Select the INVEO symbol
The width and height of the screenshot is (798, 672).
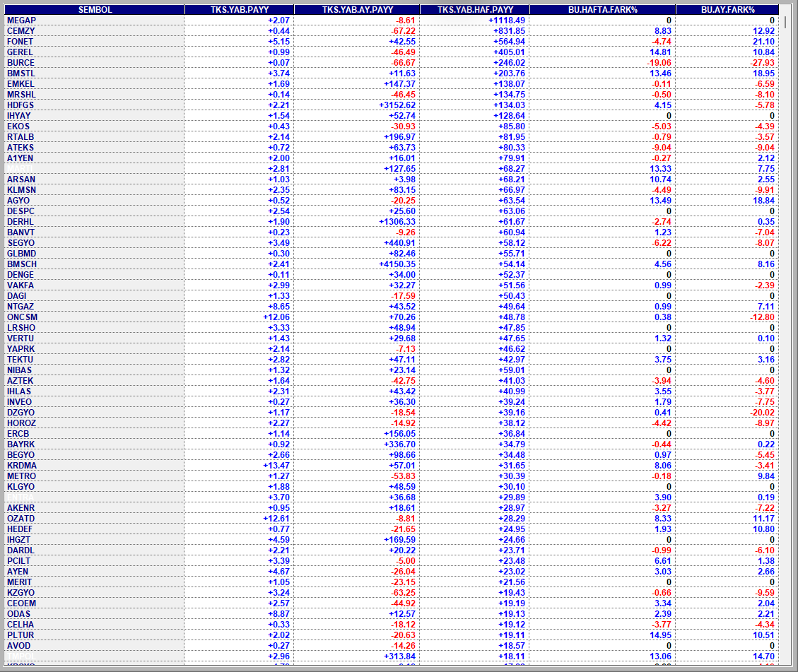click(x=19, y=402)
